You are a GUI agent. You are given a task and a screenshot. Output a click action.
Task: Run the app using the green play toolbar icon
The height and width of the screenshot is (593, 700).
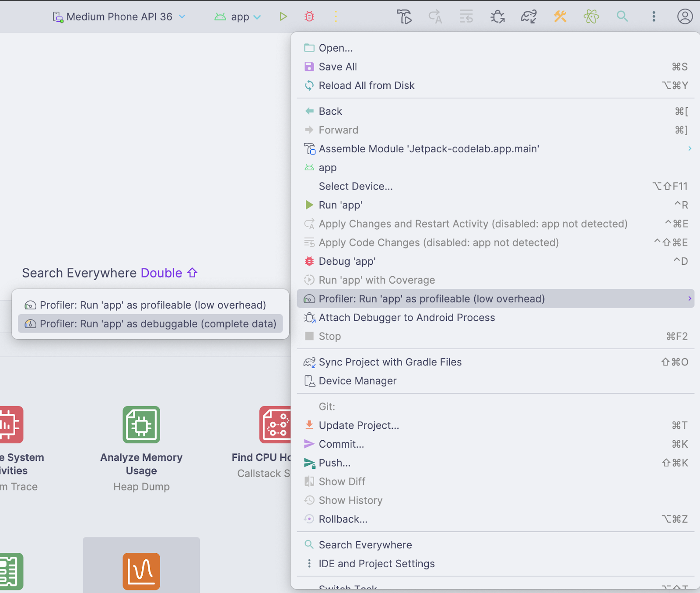[283, 16]
